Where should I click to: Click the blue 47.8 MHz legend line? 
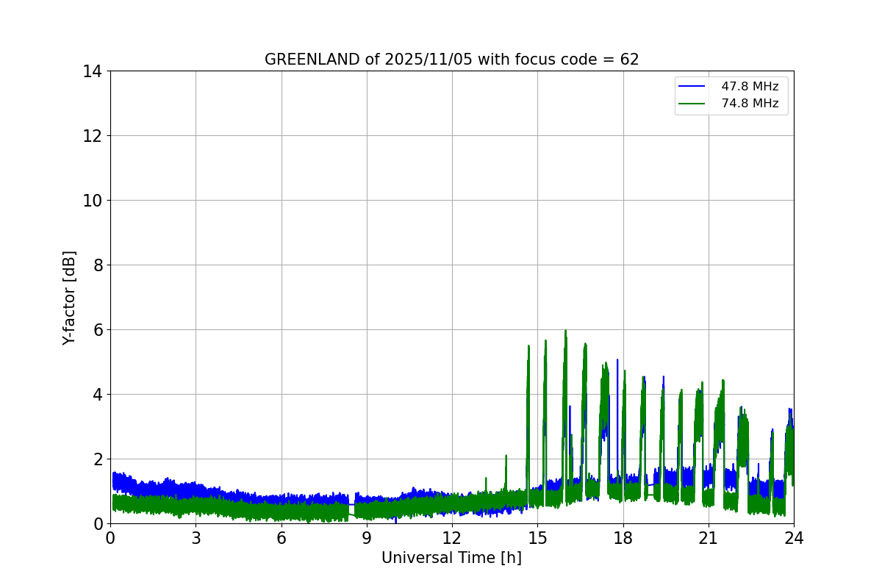[690, 87]
